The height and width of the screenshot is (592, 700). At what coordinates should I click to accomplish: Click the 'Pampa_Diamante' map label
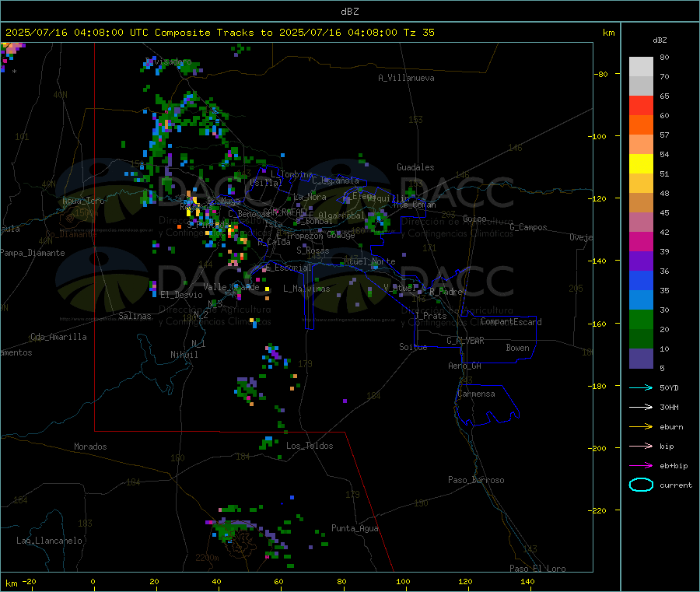[33, 253]
